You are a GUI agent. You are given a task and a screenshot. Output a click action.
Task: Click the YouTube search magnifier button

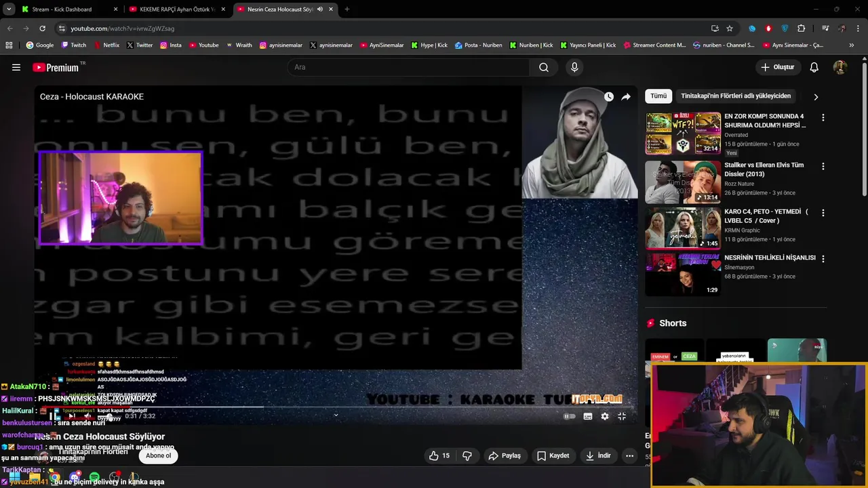point(544,67)
